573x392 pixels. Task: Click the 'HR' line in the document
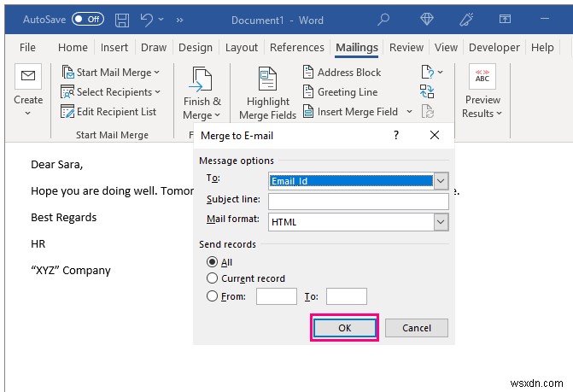38,244
